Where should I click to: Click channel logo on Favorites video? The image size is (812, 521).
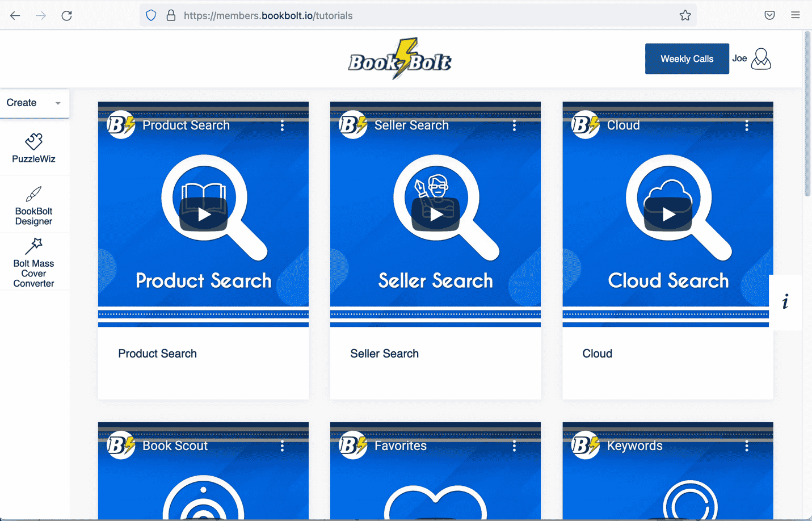pos(353,446)
